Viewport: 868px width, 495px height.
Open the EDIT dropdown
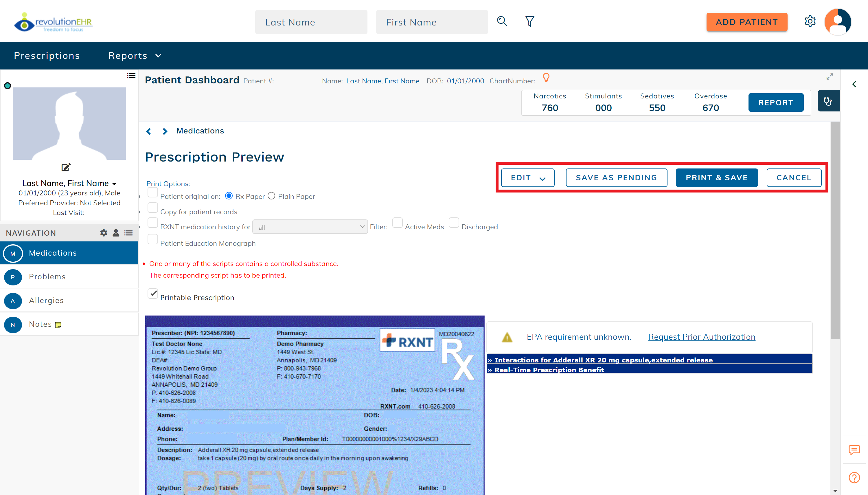[x=527, y=177]
